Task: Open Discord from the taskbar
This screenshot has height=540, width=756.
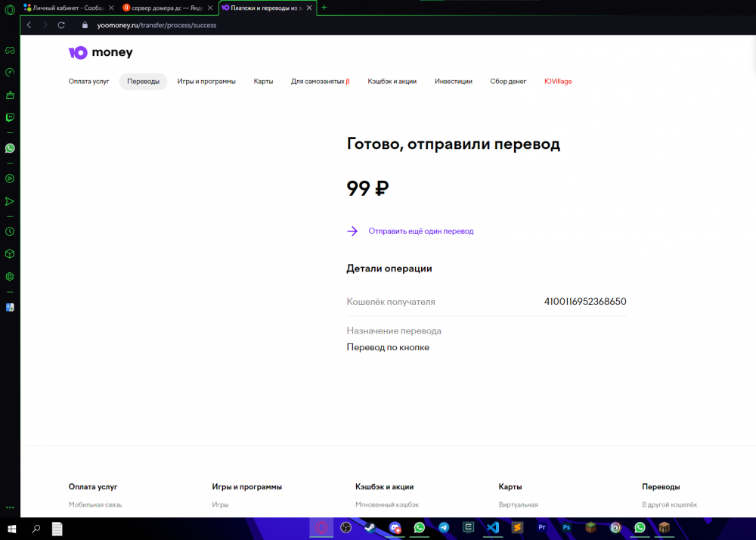Action: point(395,528)
